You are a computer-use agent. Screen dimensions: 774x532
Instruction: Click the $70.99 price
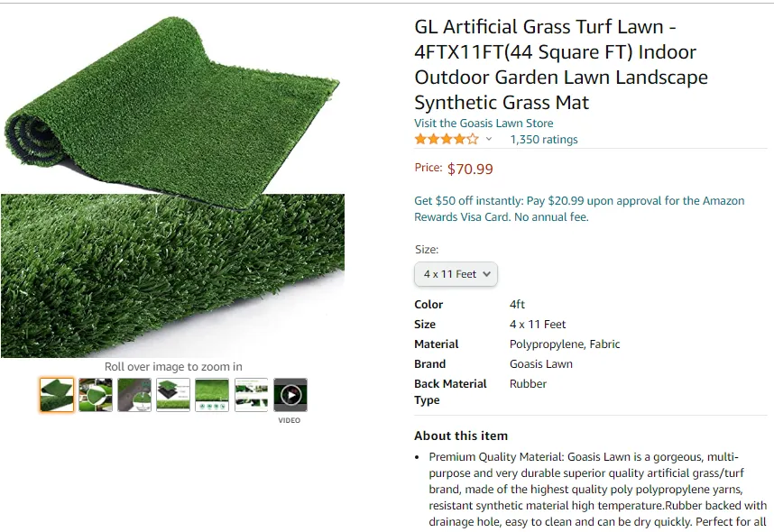point(470,169)
